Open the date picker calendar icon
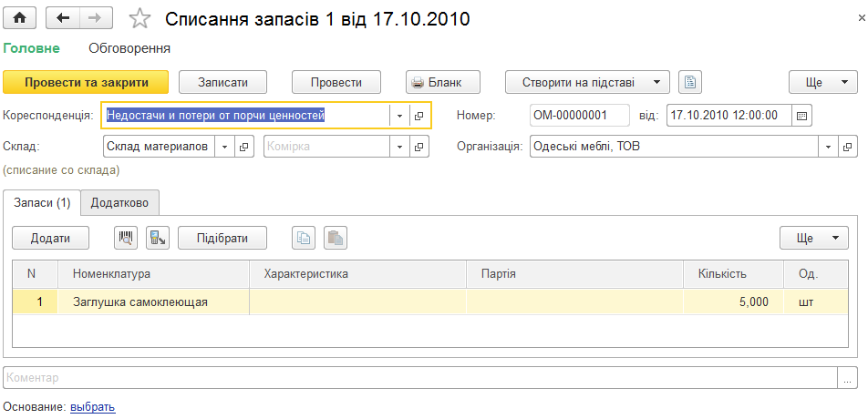This screenshot has width=868, height=419. (x=801, y=116)
